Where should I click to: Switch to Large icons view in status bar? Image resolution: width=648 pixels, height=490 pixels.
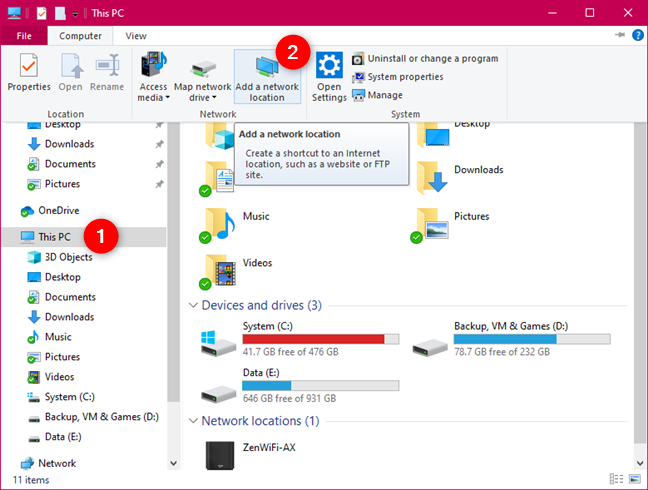point(634,479)
